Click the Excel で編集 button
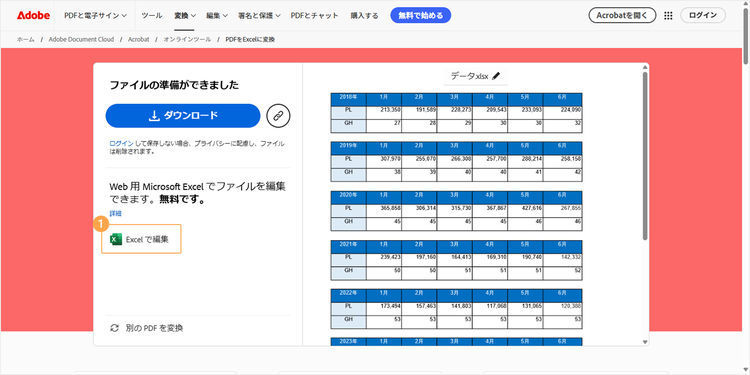The image size is (750, 375). (141, 239)
